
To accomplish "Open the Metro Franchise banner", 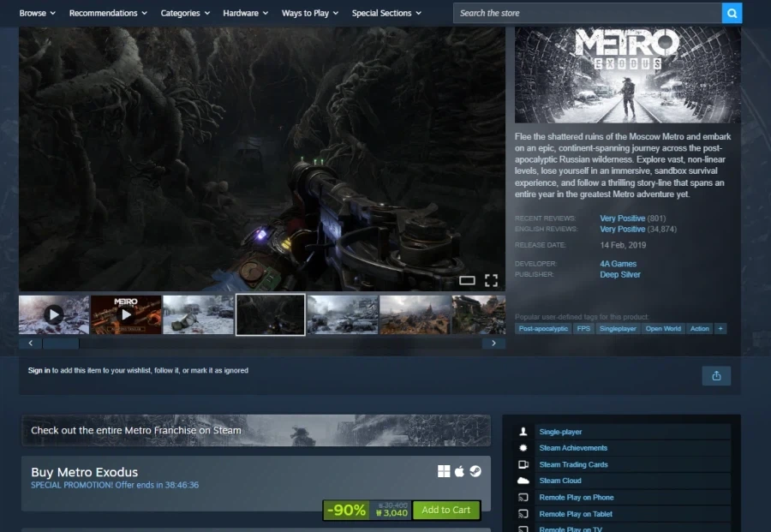I will [x=255, y=430].
